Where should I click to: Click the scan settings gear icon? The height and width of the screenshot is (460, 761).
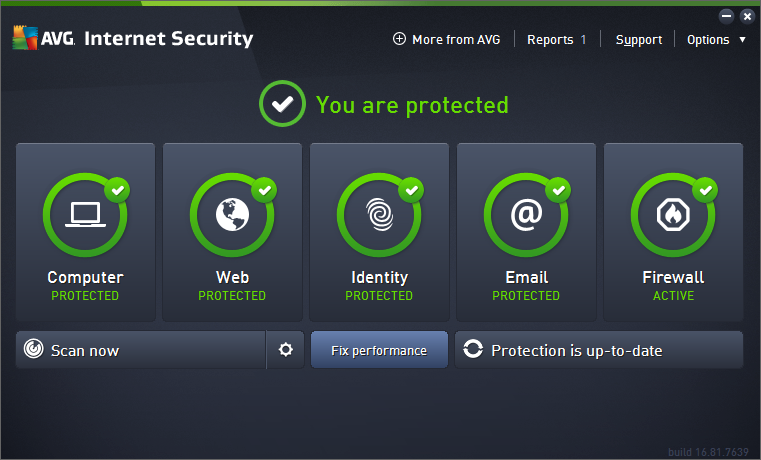pos(286,350)
